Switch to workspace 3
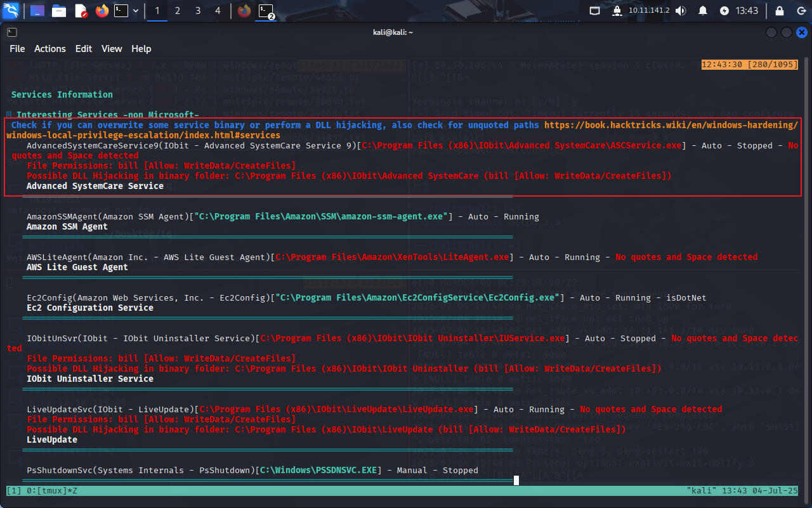Viewport: 812px width, 508px height. pos(198,11)
